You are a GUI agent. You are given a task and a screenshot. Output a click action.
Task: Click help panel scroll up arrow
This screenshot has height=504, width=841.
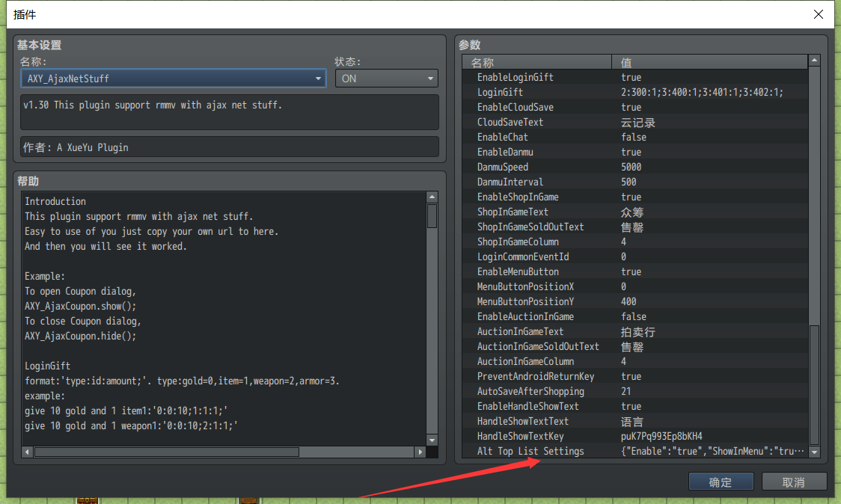(432, 197)
